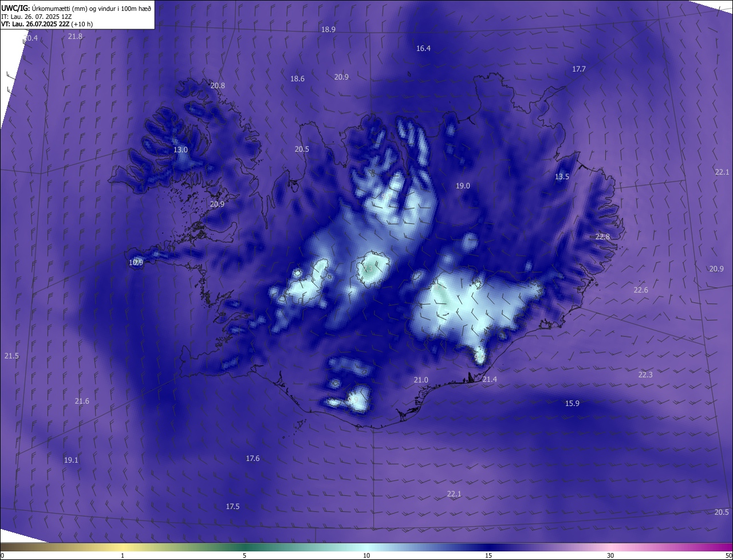The height and width of the screenshot is (560, 733).
Task: Click the 15.9 value label
Action: (x=572, y=403)
